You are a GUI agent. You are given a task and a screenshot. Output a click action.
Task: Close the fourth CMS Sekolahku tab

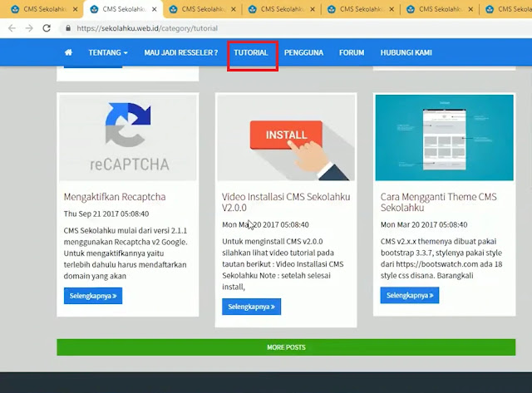click(313, 9)
